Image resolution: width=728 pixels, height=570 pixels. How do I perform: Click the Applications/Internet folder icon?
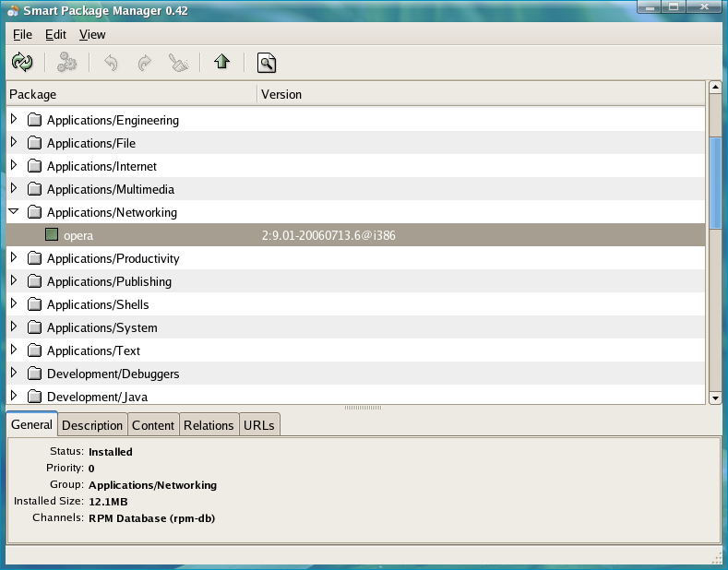pyautogui.click(x=35, y=166)
